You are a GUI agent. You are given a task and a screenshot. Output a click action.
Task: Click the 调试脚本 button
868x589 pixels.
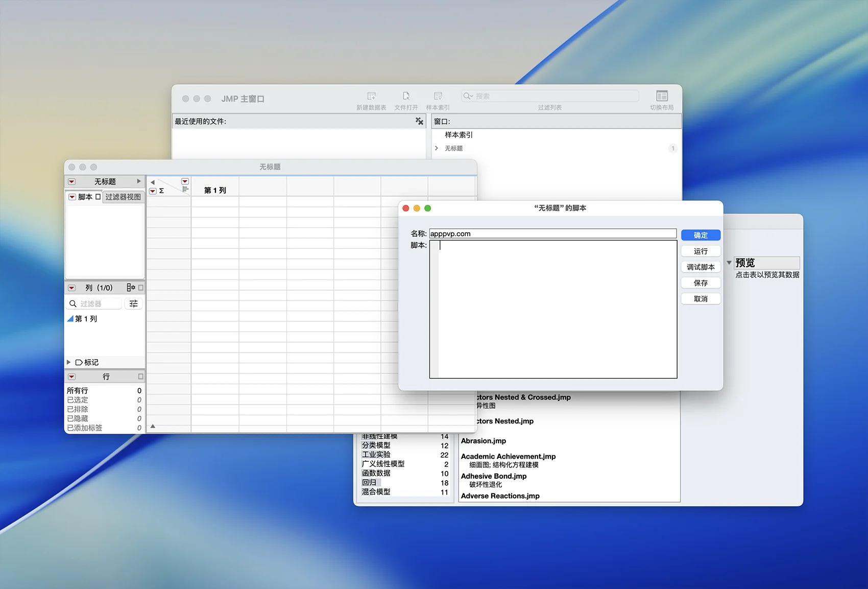click(x=701, y=267)
